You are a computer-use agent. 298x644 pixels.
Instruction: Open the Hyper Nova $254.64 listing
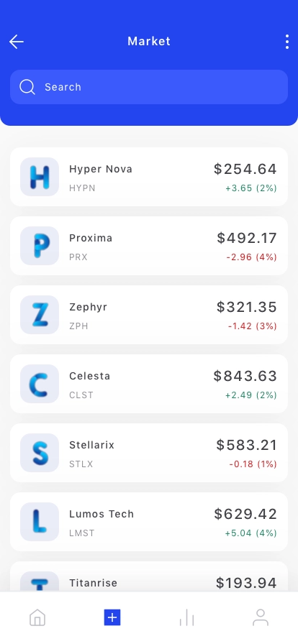tap(149, 177)
